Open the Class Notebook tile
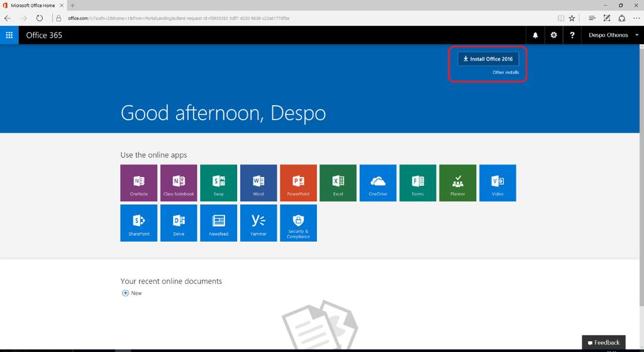 click(x=179, y=183)
